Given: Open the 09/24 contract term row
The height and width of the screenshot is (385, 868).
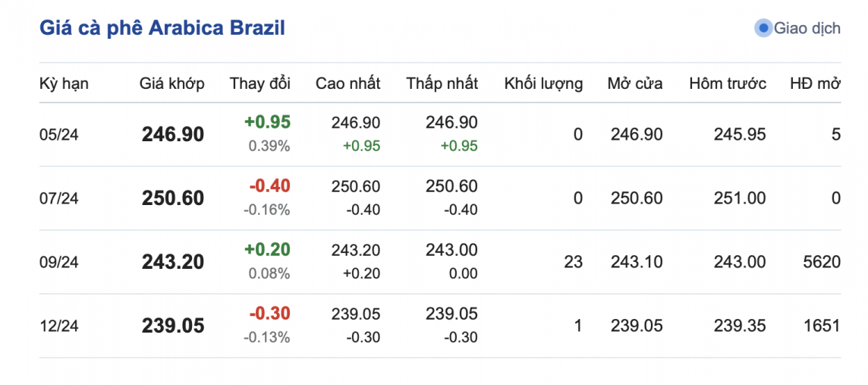Looking at the screenshot, I should [x=59, y=263].
